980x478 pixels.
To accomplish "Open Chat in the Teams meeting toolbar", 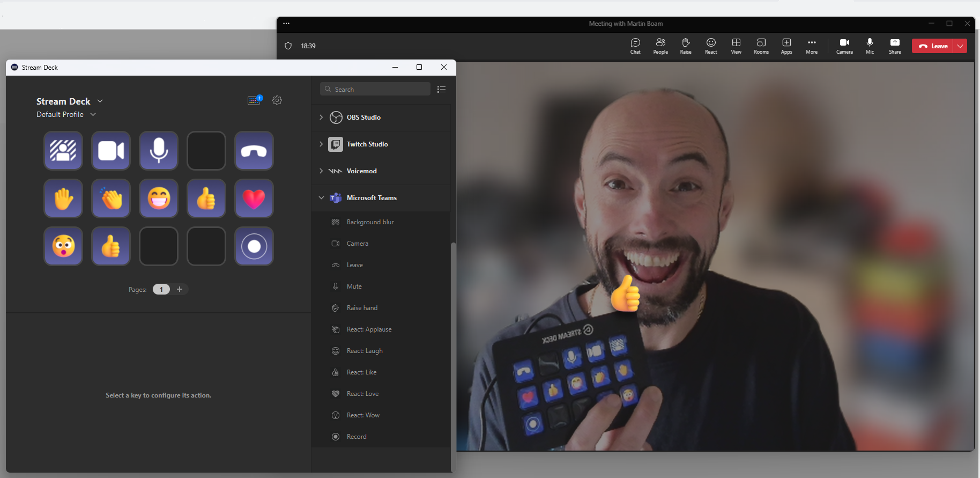I will click(x=635, y=46).
